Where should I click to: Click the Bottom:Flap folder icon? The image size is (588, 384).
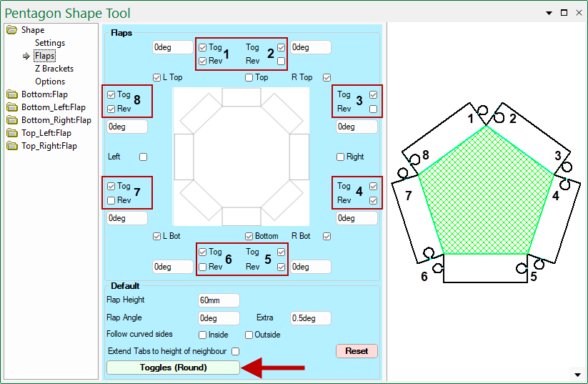[x=11, y=94]
